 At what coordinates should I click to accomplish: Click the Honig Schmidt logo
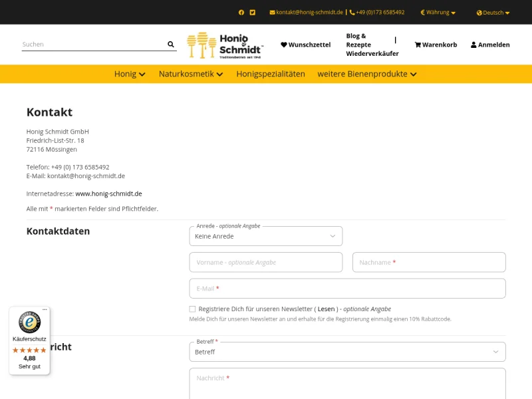[x=225, y=45]
